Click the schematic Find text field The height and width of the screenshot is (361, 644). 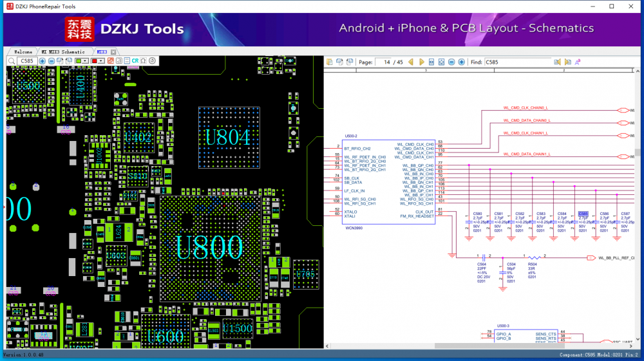518,62
